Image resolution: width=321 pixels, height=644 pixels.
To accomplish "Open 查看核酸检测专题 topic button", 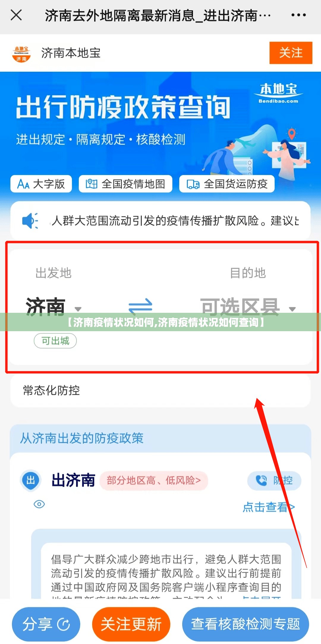I will (x=246, y=624).
